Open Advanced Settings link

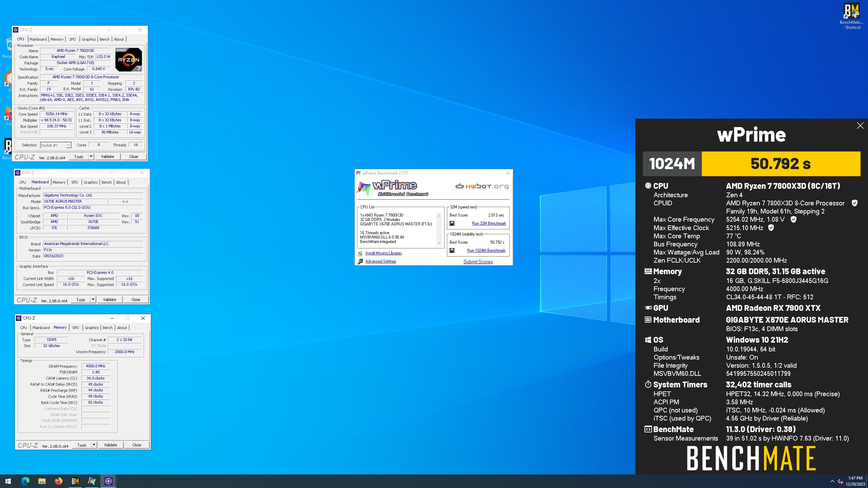[x=381, y=261]
